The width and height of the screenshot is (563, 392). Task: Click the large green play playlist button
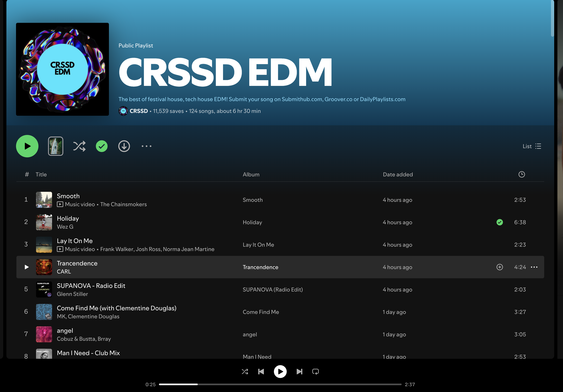coord(27,146)
